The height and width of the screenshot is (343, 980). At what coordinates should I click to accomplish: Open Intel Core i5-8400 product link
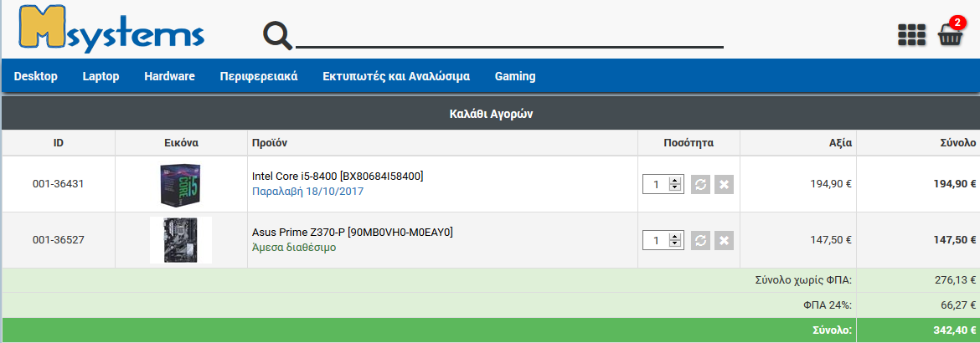coord(337,177)
